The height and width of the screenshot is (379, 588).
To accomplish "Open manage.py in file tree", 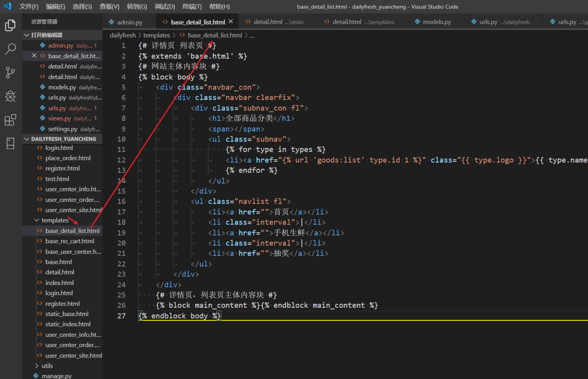I will pyautogui.click(x=62, y=376).
